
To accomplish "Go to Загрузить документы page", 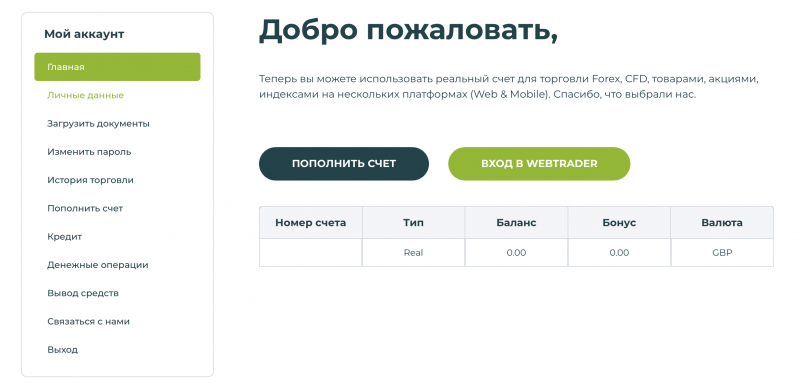I will (98, 124).
